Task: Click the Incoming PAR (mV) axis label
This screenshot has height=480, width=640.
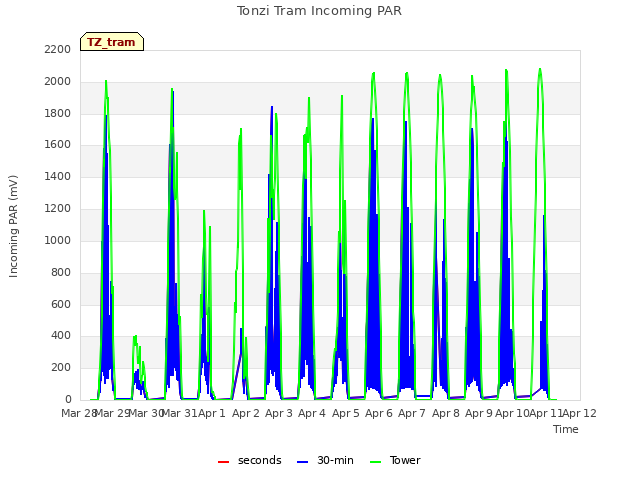Action: point(13,226)
